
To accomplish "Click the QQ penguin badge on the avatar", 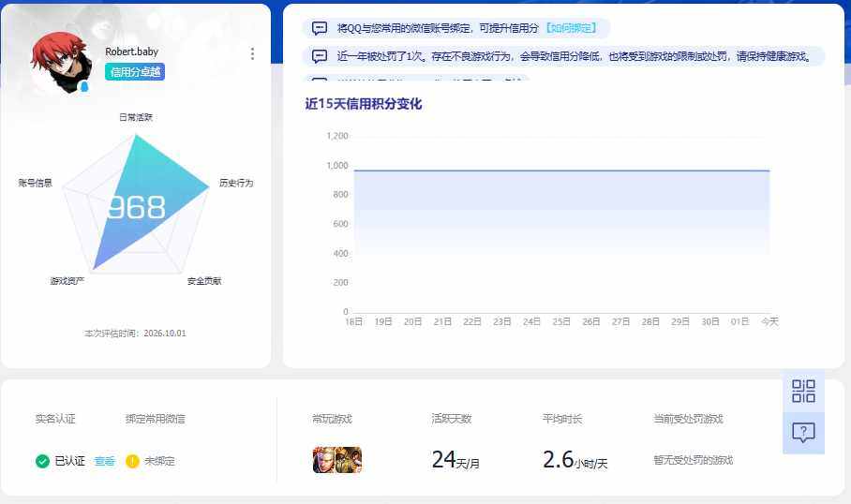I will click(84, 87).
